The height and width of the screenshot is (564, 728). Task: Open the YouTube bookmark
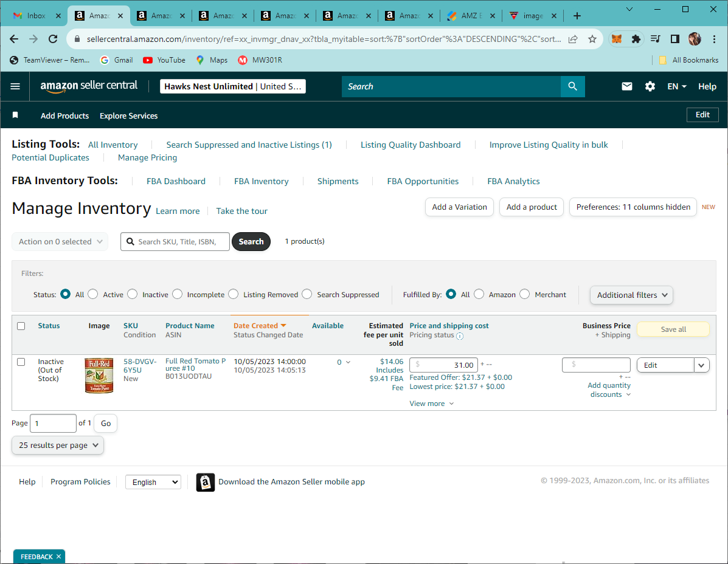tap(164, 60)
